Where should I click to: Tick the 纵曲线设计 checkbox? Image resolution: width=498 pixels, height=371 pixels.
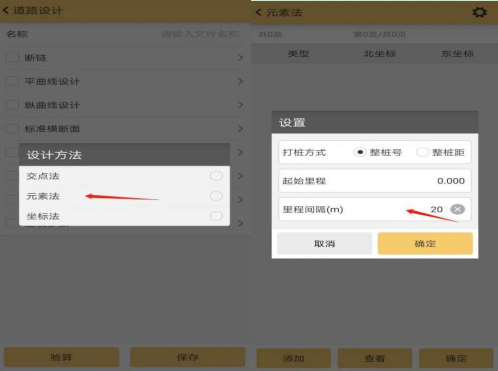(x=12, y=105)
